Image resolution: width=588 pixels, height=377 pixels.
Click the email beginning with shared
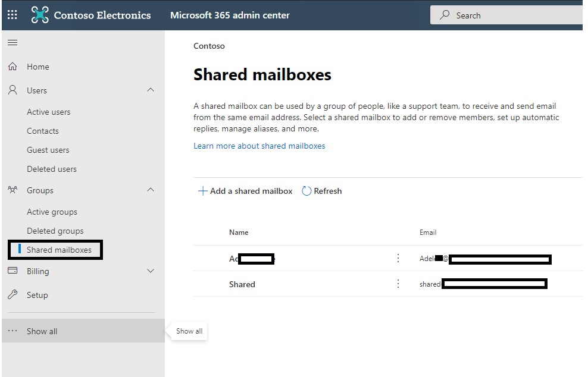point(483,284)
